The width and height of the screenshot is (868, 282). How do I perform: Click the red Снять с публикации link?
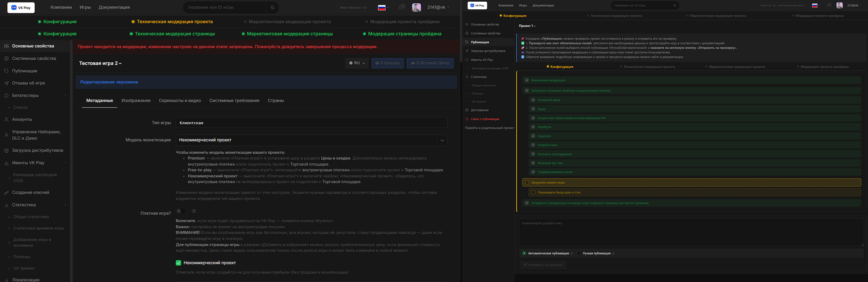pos(485,119)
